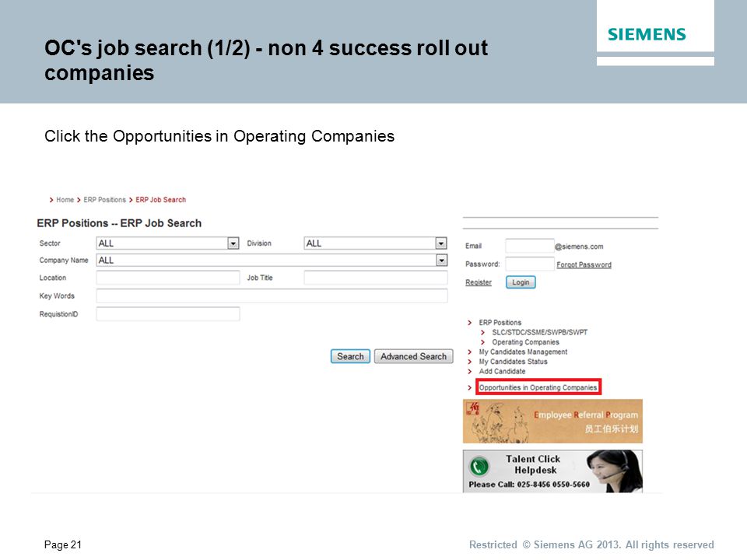The height and width of the screenshot is (560, 747).
Task: Open SLC/STDC/SSME/SWPB/SWPT submenu item
Action: tap(539, 332)
